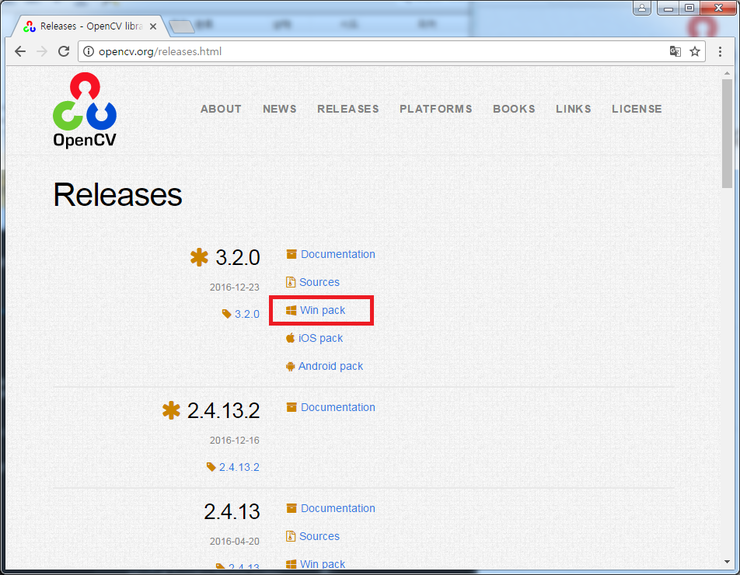Open the ABOUT menu item
The height and width of the screenshot is (575, 740).
point(221,109)
